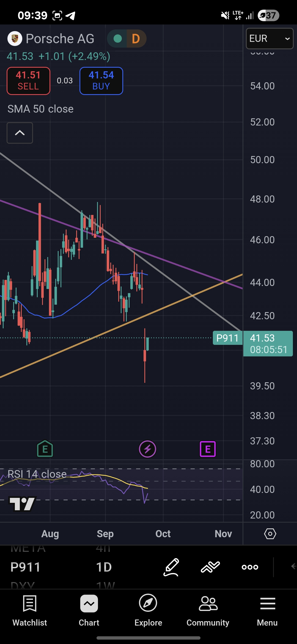The height and width of the screenshot is (644, 297).
Task: Switch to the Community tab
Action: (x=208, y=610)
